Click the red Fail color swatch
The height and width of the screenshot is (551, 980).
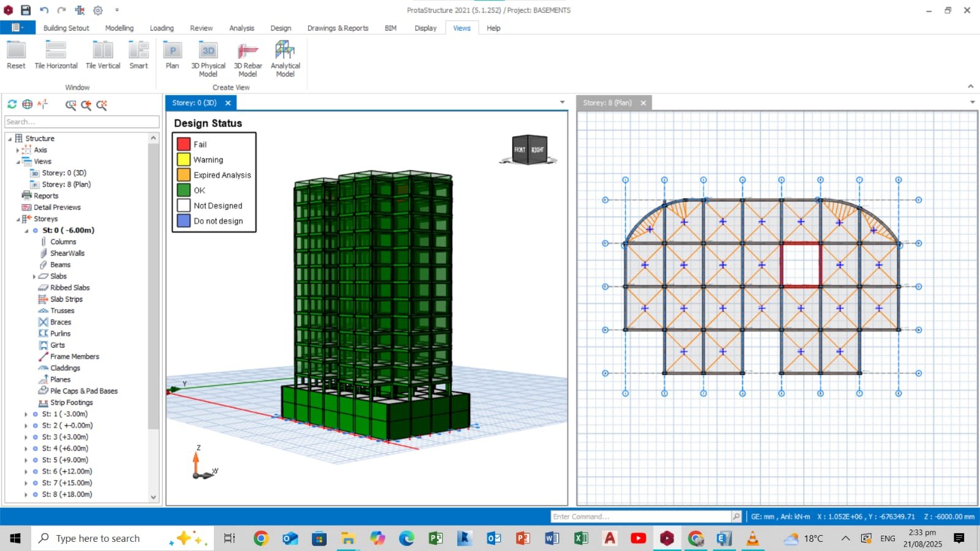coord(183,145)
